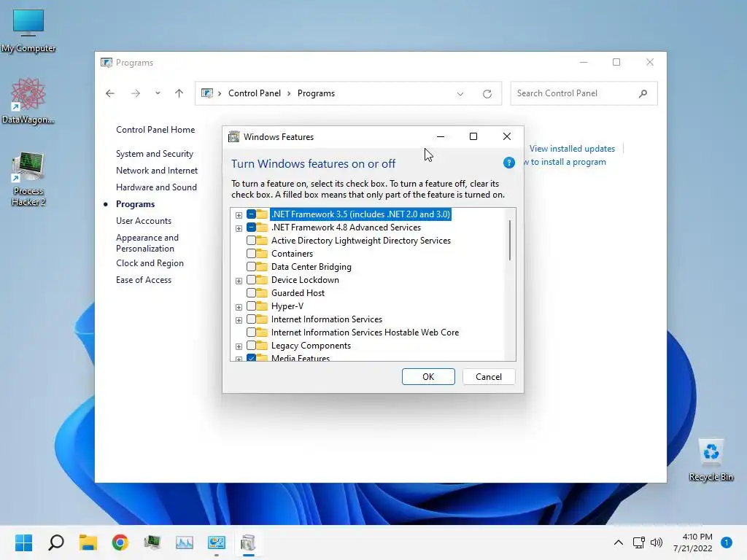
Task: Expand .NET Framework 3.5 tree node
Action: pyautogui.click(x=239, y=215)
